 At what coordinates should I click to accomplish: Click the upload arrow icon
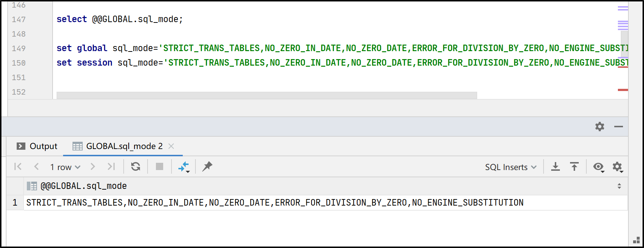574,167
